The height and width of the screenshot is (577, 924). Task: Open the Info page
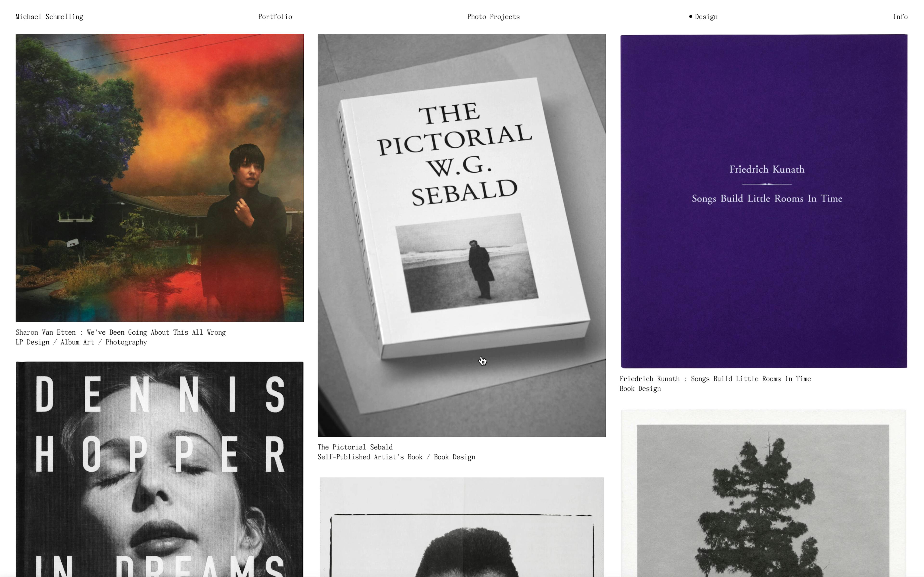[x=900, y=17]
